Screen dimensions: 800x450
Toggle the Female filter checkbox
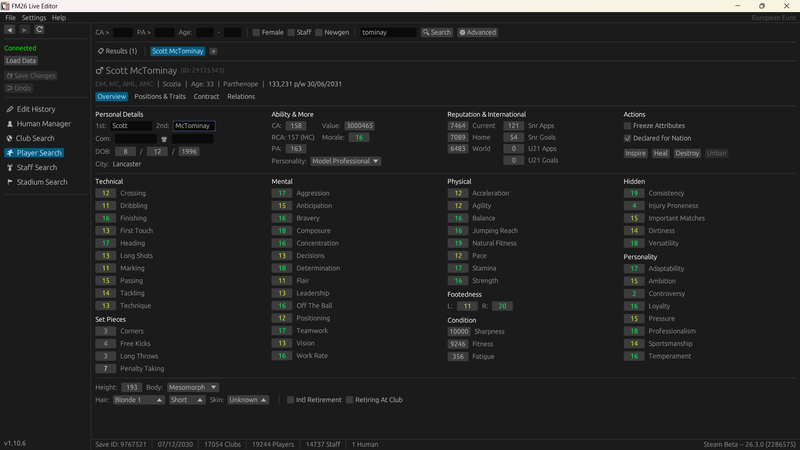click(x=256, y=32)
